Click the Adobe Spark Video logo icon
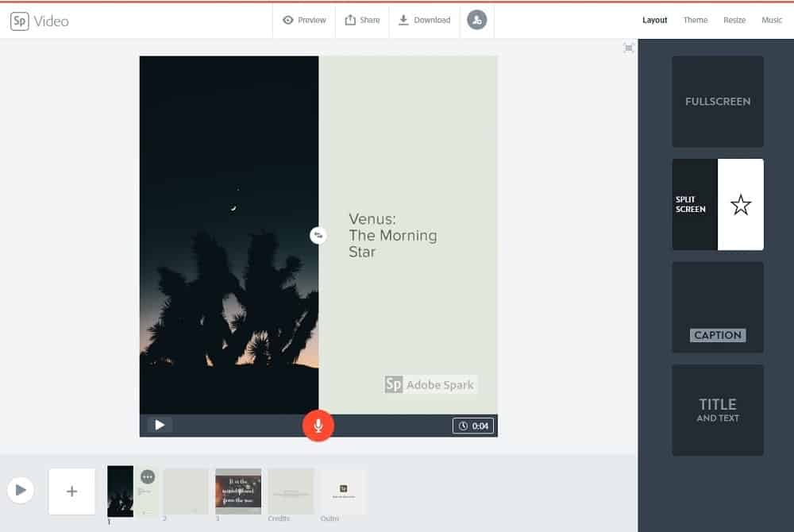Viewport: 794px width, 532px height. click(19, 18)
